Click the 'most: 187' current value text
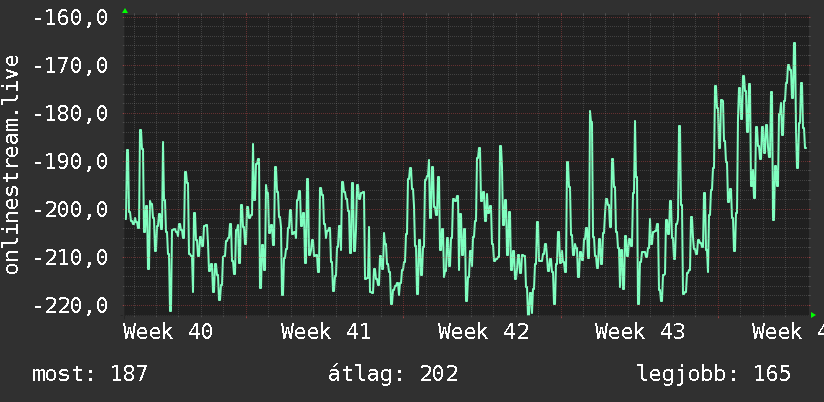Image resolution: width=824 pixels, height=402 pixels. coord(90,374)
